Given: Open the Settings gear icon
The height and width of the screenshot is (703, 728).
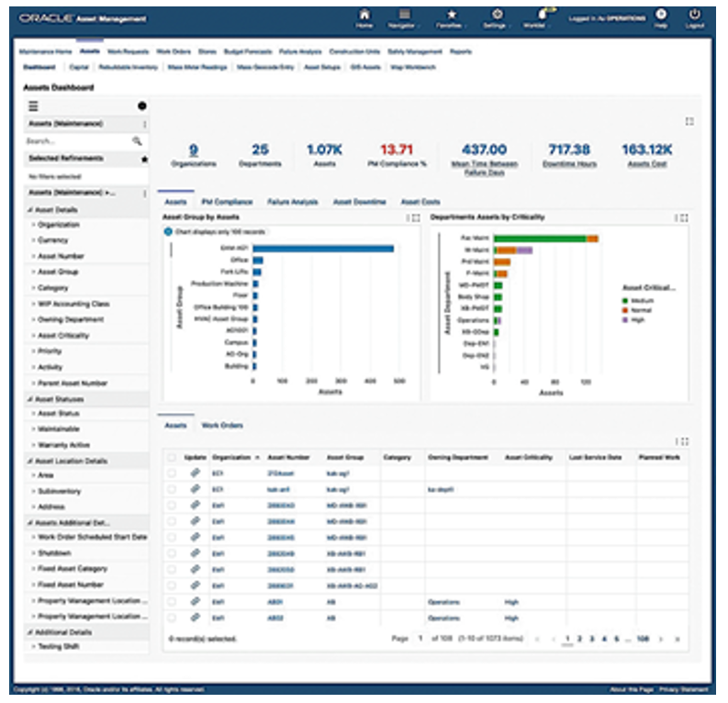Looking at the screenshot, I should click(x=498, y=14).
